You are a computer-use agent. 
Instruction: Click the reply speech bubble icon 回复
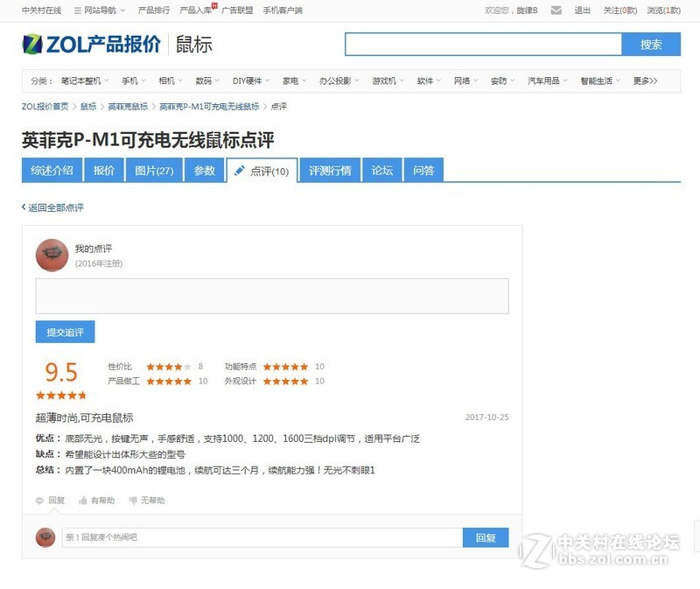click(x=50, y=500)
